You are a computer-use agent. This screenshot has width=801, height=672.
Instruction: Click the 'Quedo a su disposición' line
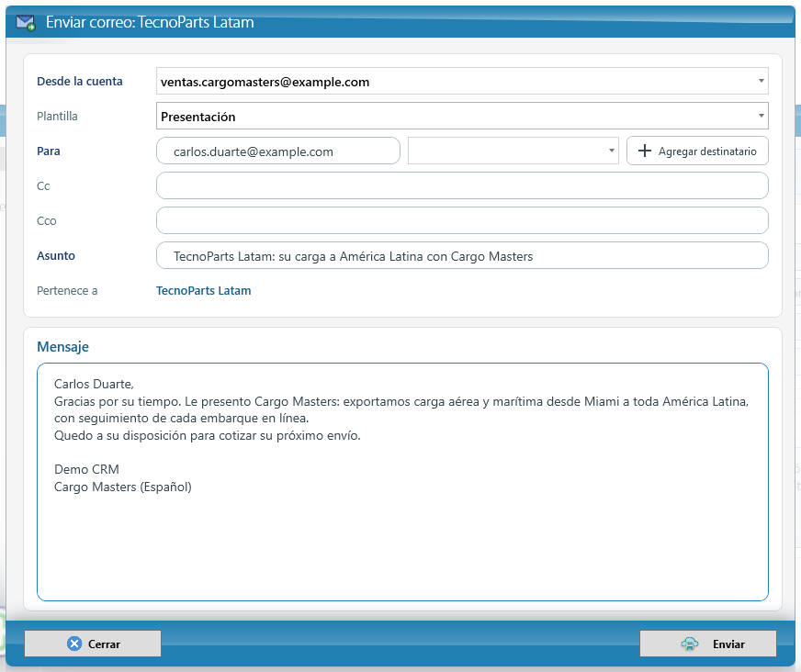[x=208, y=435]
